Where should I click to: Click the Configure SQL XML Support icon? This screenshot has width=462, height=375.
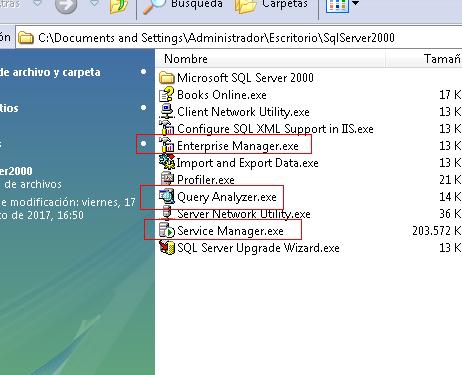pyautogui.click(x=167, y=128)
